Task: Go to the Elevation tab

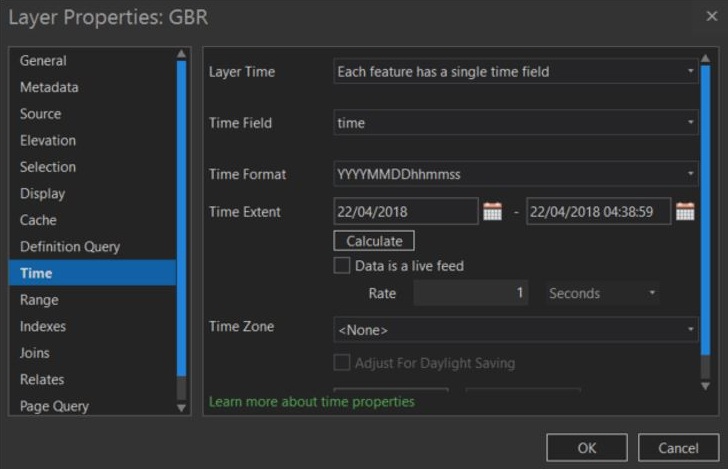Action: 92,140
